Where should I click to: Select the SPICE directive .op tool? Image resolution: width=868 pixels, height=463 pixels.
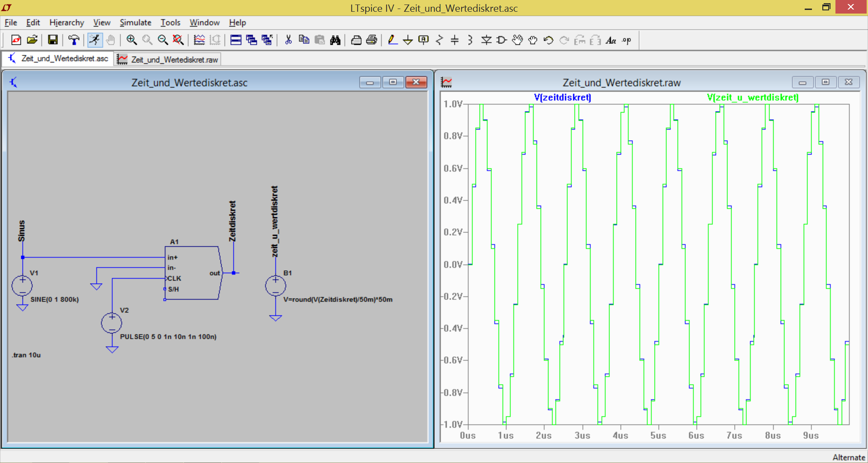(627, 40)
